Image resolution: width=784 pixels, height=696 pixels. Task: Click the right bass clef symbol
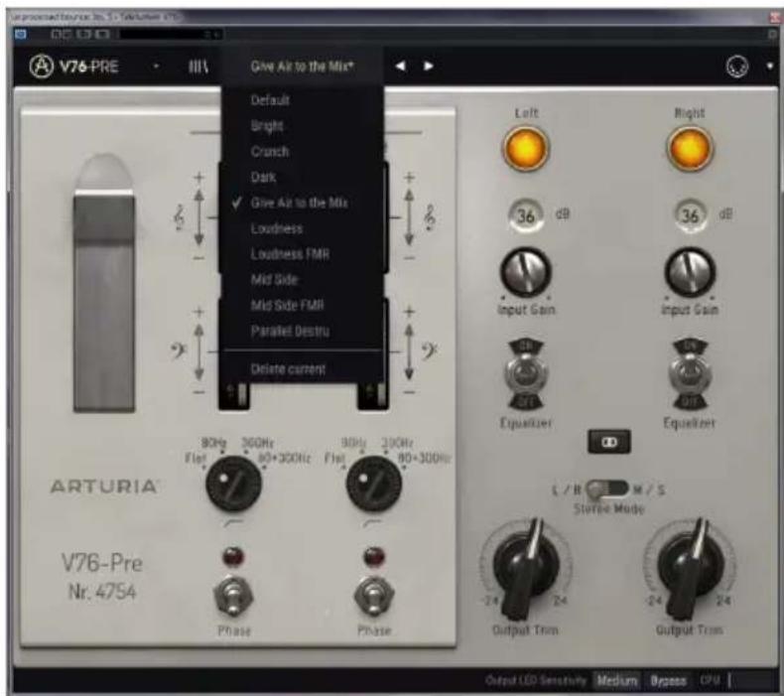click(429, 350)
